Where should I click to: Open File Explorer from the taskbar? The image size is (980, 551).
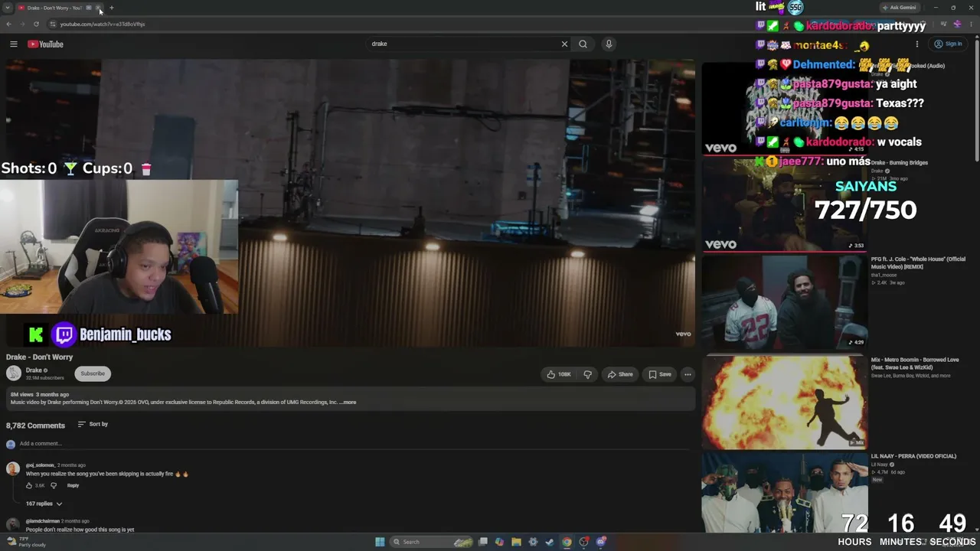517,542
